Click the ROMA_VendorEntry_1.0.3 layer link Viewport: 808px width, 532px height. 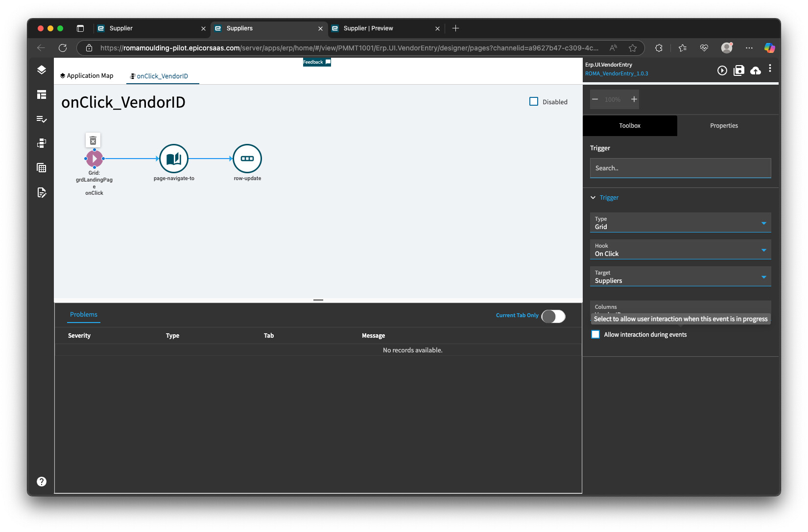click(x=617, y=74)
